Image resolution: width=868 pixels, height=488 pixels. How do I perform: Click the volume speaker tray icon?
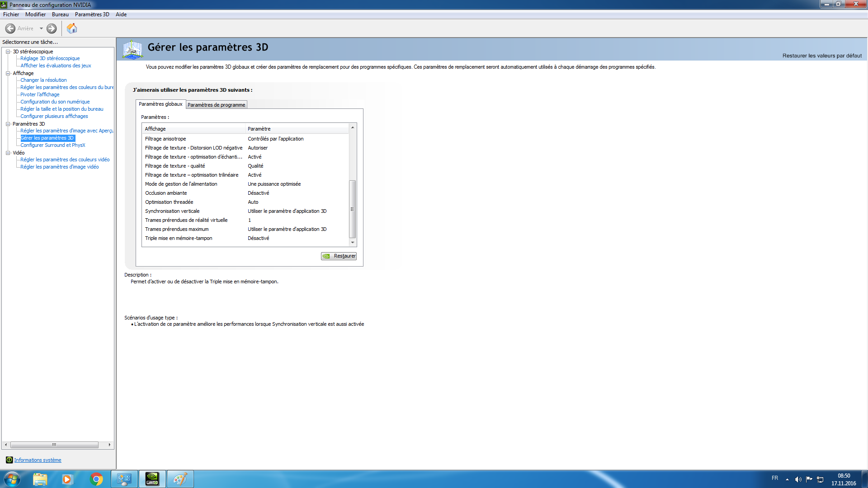[798, 479]
